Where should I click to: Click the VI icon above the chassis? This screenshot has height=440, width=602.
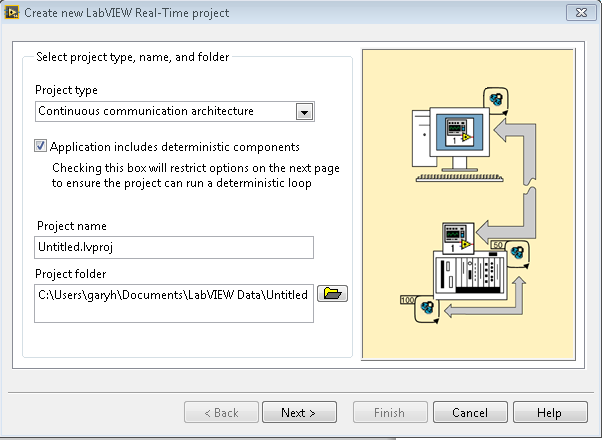coord(458,238)
